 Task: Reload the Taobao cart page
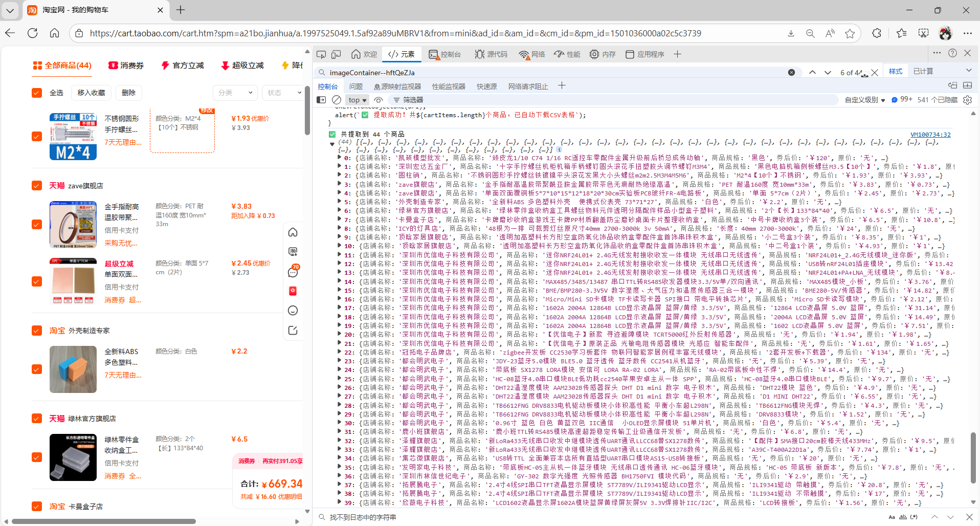point(33,33)
